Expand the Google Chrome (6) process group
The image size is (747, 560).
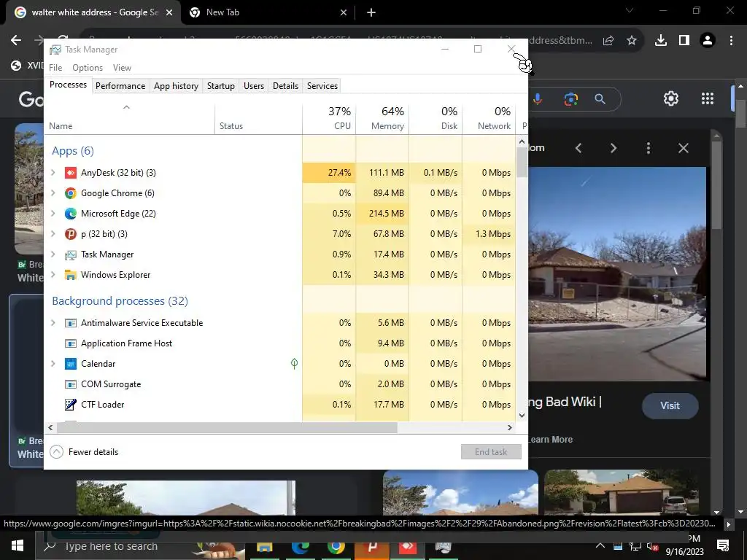(x=53, y=192)
